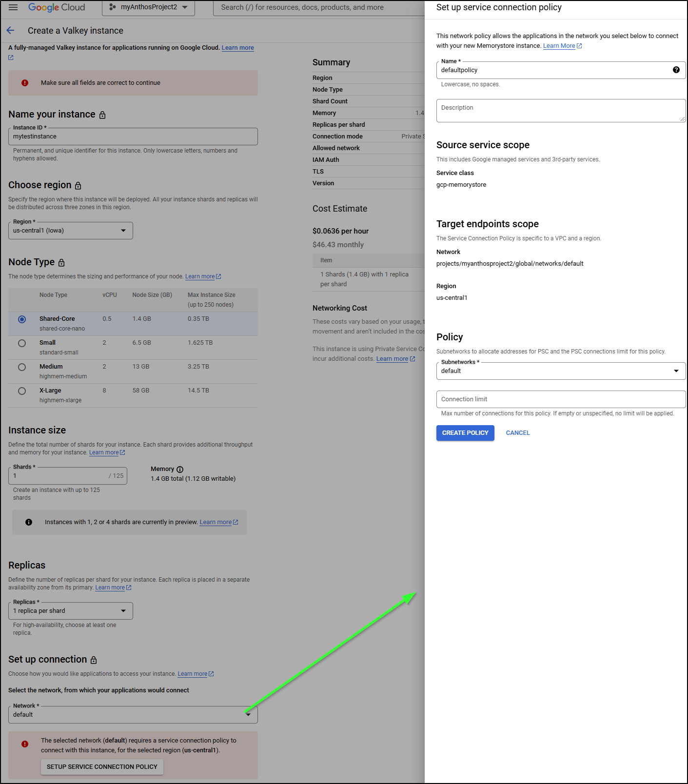
Task: Focus the top search bar
Action: coord(319,7)
